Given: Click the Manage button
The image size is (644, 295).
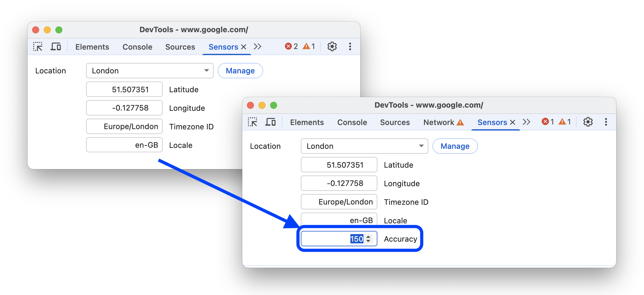Looking at the screenshot, I should [455, 146].
